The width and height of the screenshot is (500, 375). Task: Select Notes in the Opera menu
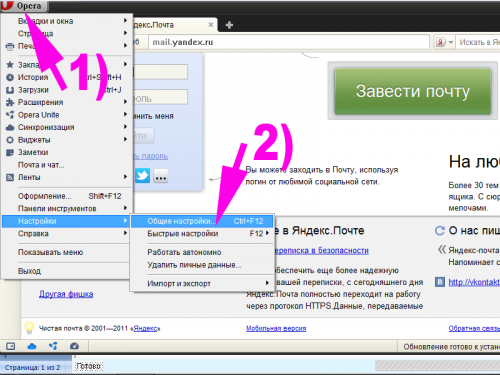tap(67, 152)
